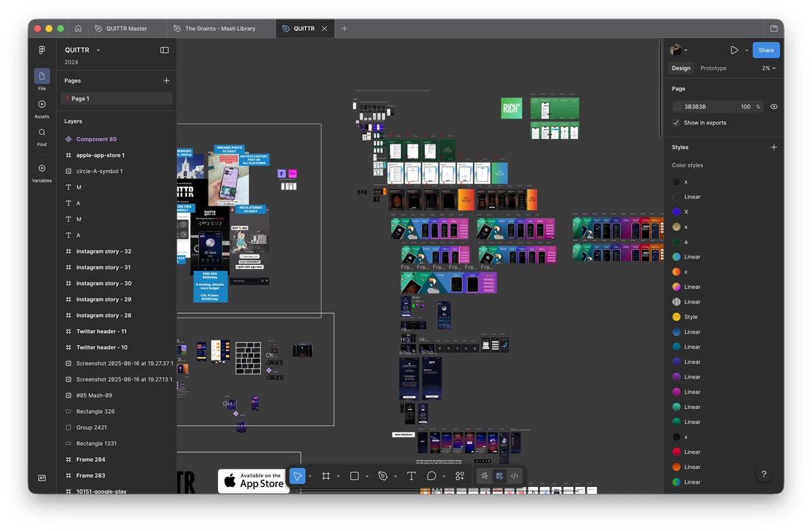This screenshot has height=531, width=812.
Task: Select the Move tool in bottom toolbar
Action: pos(297,476)
